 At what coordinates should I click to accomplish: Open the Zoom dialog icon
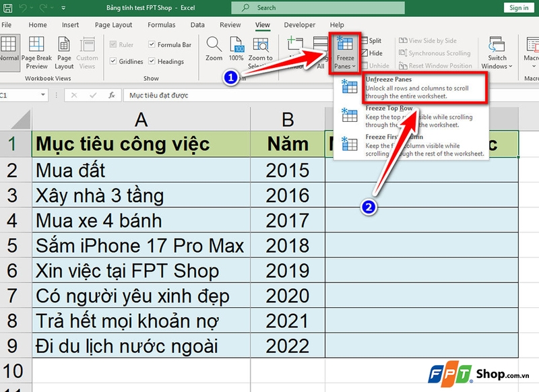213,44
